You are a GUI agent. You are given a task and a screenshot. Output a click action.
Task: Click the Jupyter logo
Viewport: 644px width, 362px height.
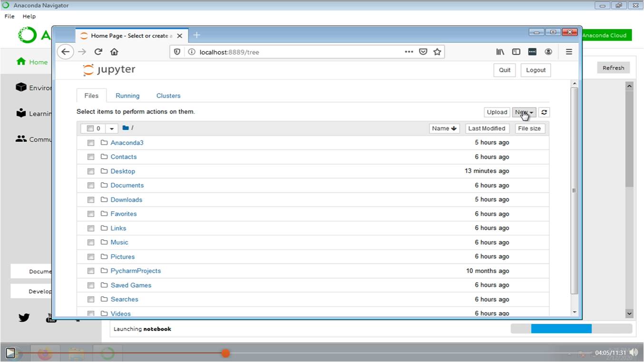click(x=109, y=70)
